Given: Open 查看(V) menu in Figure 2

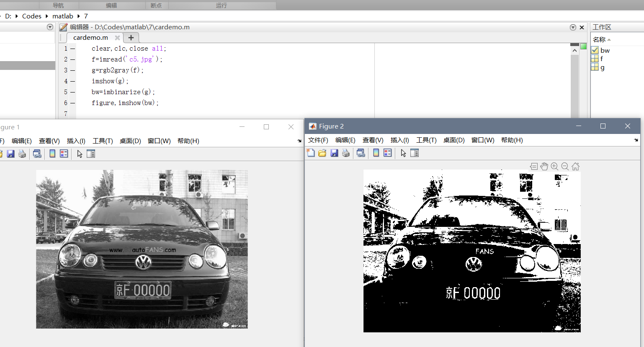Looking at the screenshot, I should 373,140.
